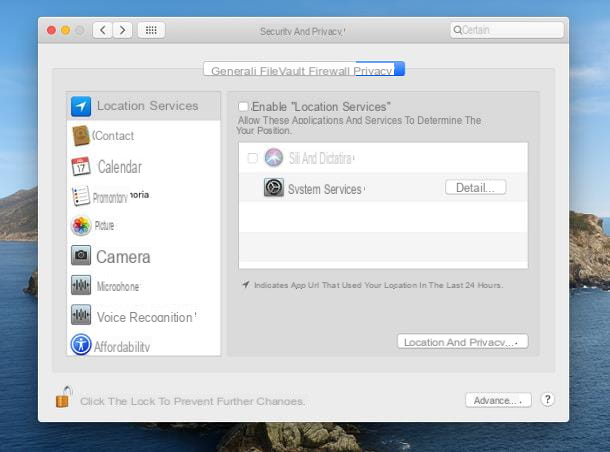
Task: Open the Advance... button
Action: coord(498,400)
